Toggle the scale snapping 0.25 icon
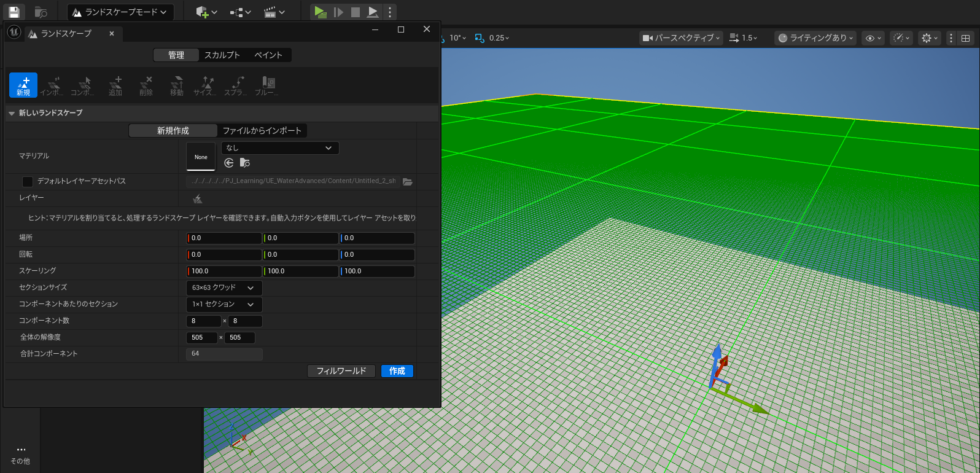Viewport: 980px width, 473px height. [x=480, y=38]
